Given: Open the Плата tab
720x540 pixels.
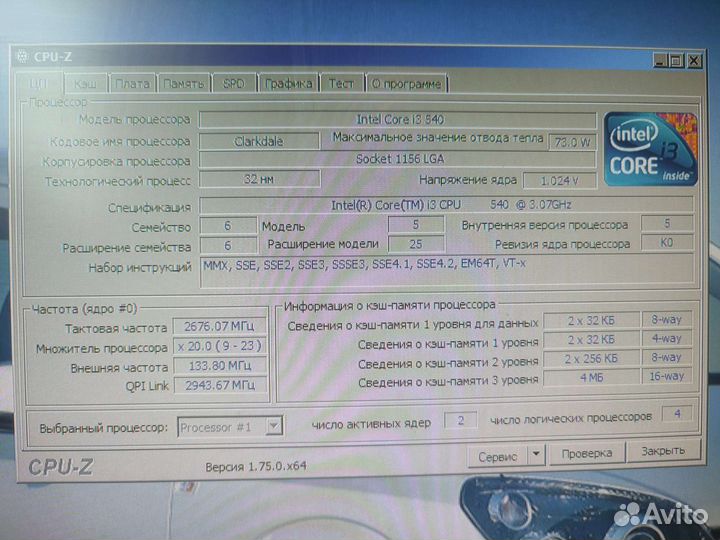Looking at the screenshot, I should coord(132,84).
